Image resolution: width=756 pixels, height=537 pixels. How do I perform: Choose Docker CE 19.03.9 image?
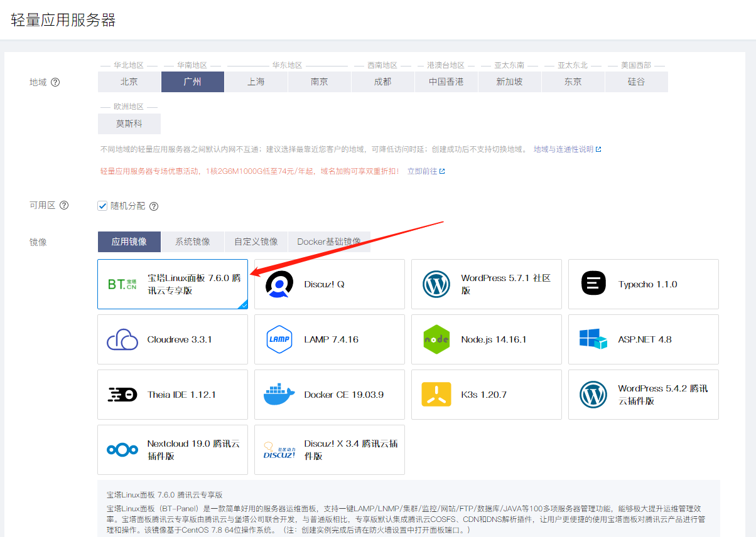pyautogui.click(x=330, y=395)
